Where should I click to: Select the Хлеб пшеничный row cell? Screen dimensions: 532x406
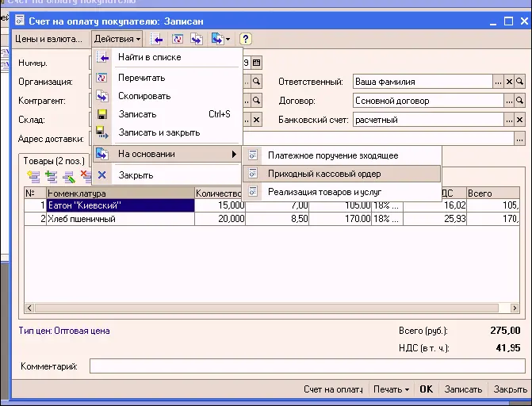click(121, 219)
